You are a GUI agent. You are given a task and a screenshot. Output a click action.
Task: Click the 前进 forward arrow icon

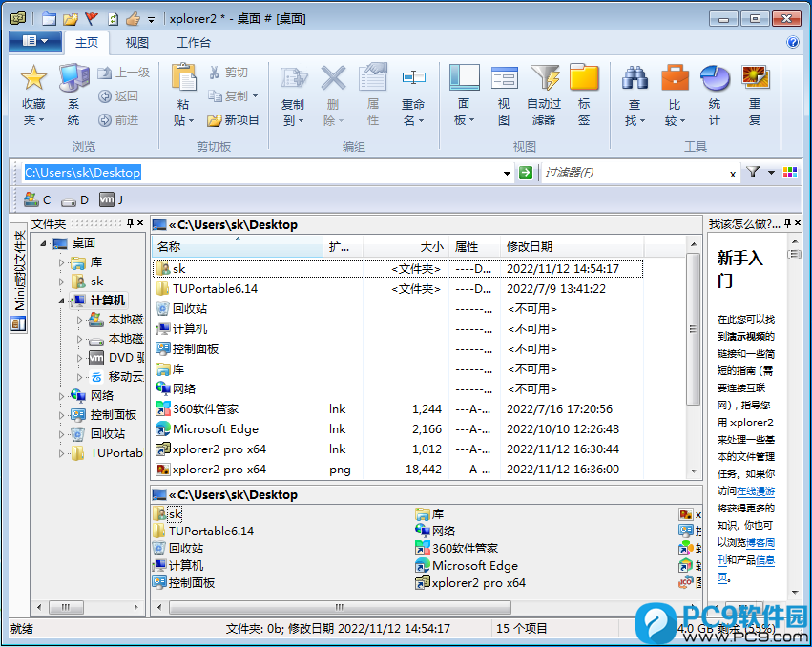[x=105, y=120]
